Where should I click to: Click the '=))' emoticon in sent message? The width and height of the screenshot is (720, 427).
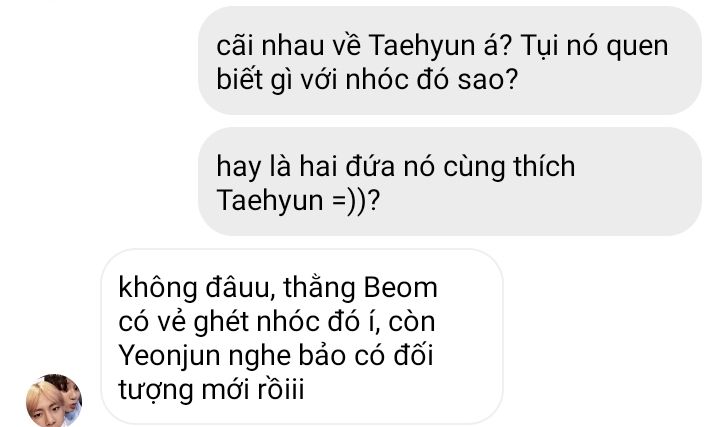point(349,201)
